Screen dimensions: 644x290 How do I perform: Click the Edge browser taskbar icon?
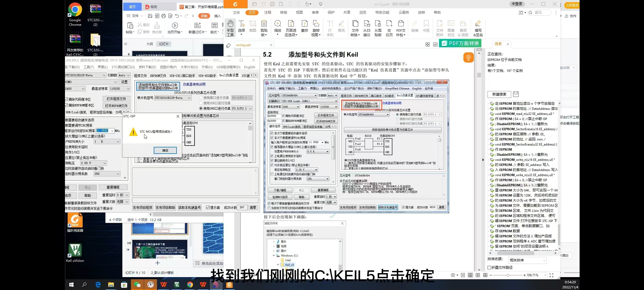(98, 285)
